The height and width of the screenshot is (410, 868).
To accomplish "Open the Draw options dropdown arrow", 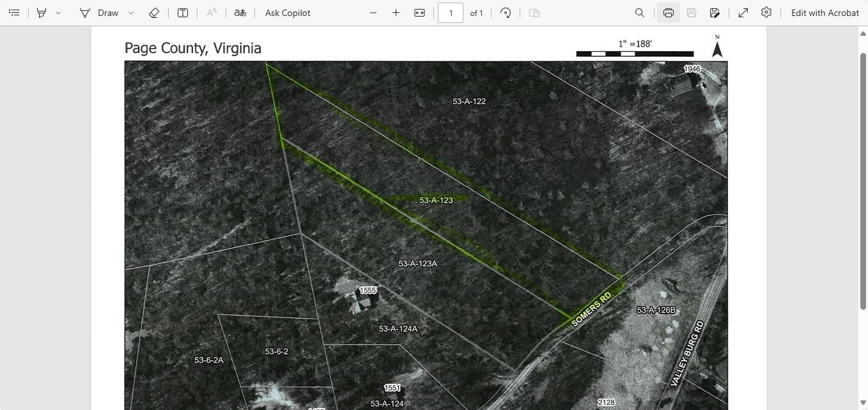I will click(x=131, y=13).
